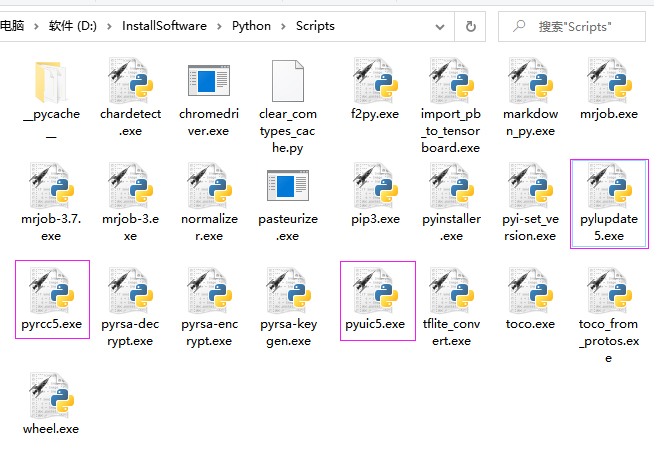
Task: Select the markdown_py.exe file icon
Action: tap(530, 81)
